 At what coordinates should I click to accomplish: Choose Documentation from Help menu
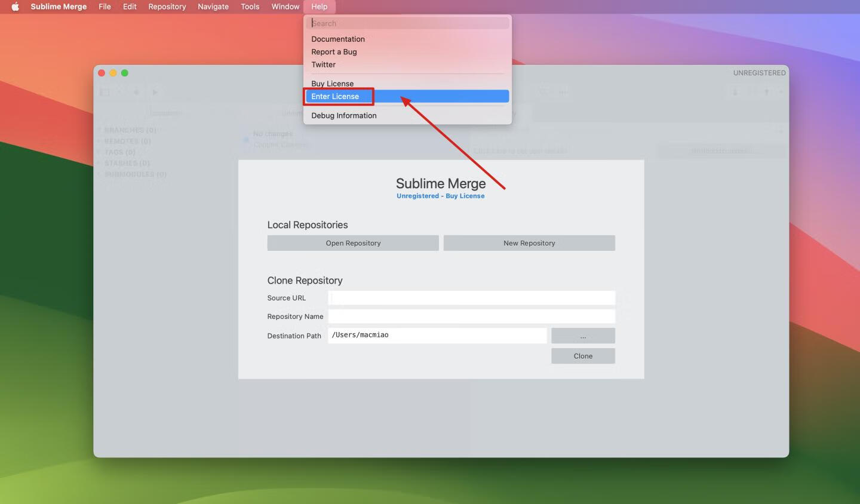tap(407, 39)
